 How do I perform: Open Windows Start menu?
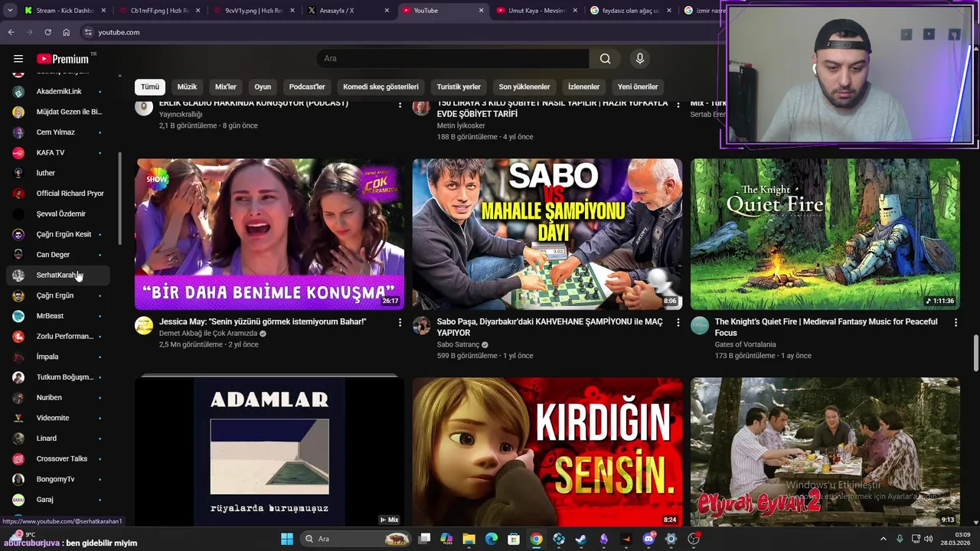(287, 539)
